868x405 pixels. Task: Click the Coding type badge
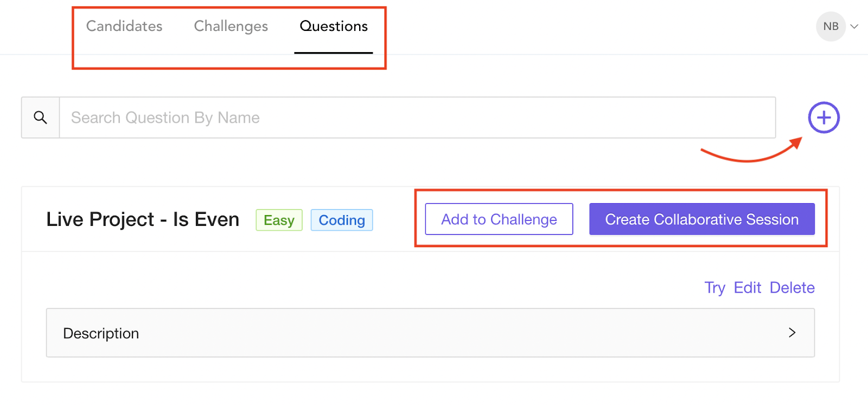point(341,220)
